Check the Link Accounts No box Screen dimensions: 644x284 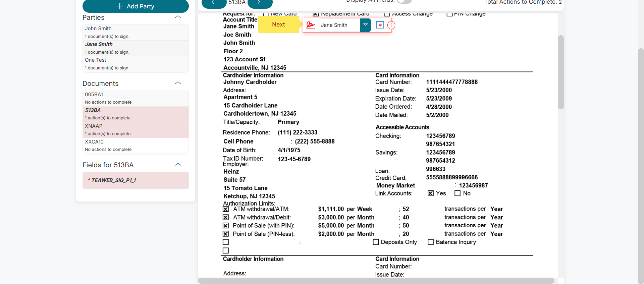458,193
